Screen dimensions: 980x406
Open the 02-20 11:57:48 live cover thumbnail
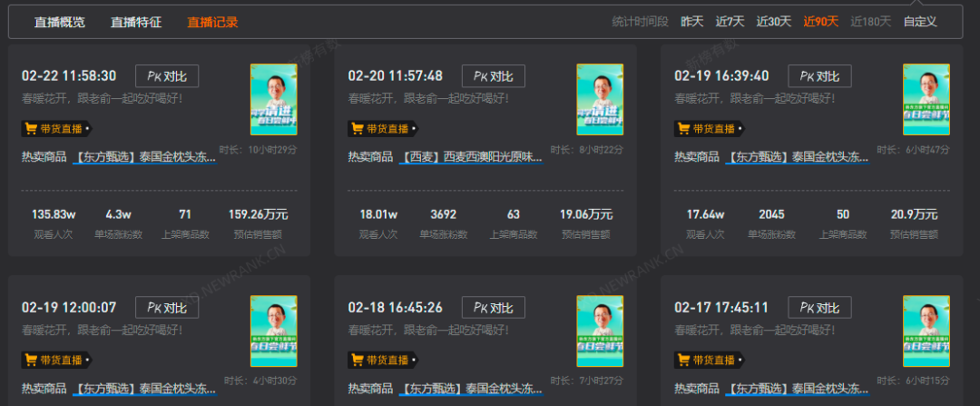coord(600,100)
